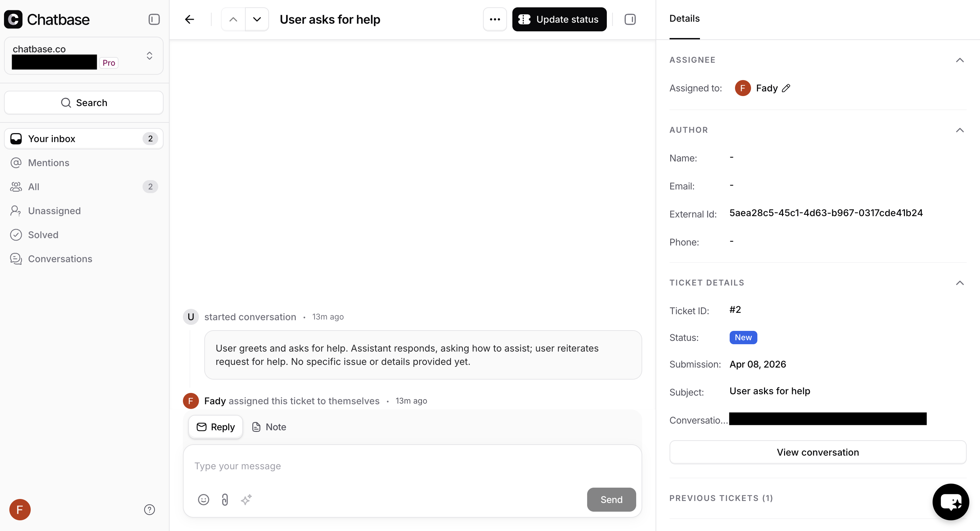This screenshot has height=531, width=980.
Task: Click the Update status button
Action: 559,19
